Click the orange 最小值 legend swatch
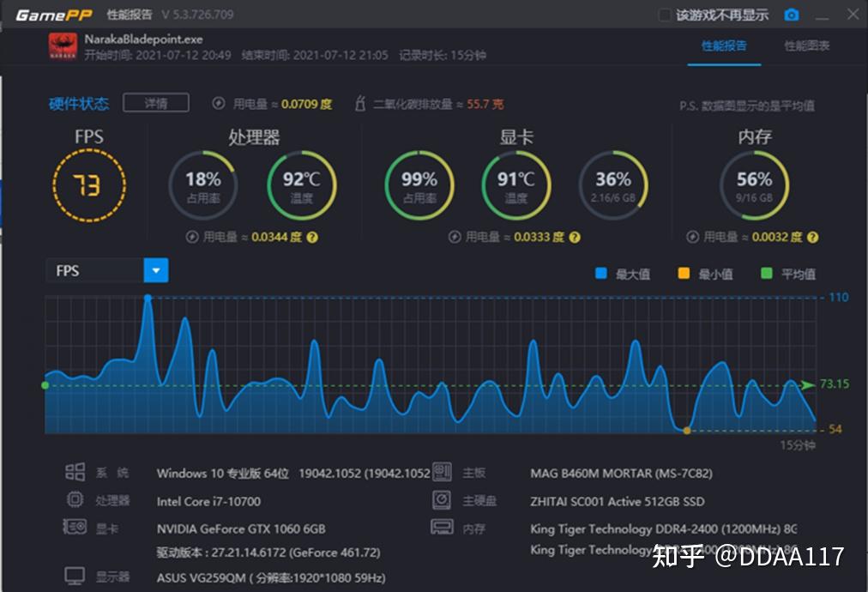868x592 pixels. pyautogui.click(x=684, y=273)
